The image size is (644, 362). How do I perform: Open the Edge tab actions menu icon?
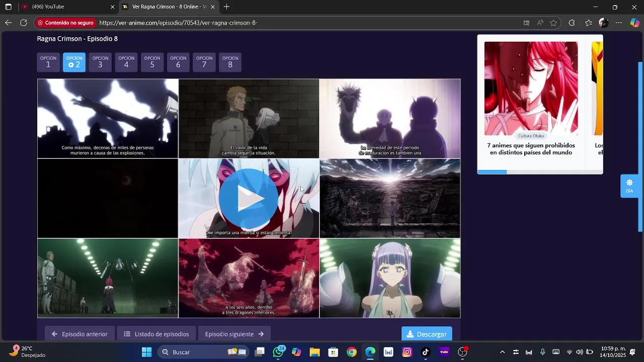(x=8, y=7)
